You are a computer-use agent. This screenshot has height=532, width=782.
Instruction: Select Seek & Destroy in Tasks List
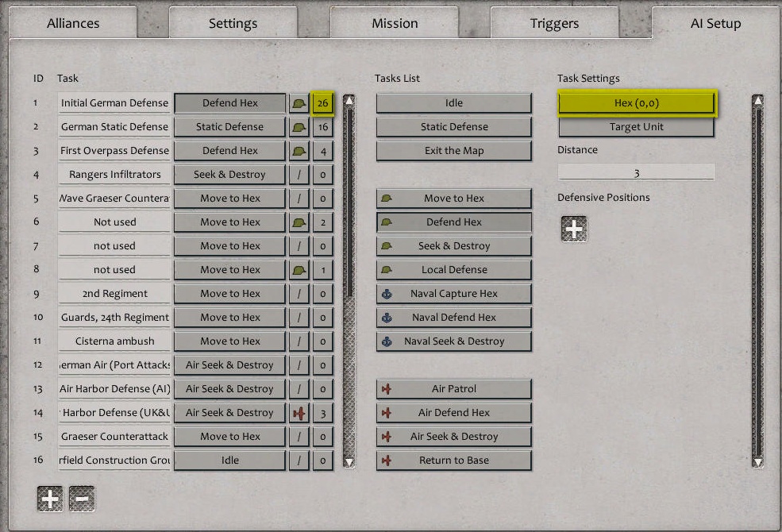[454, 246]
